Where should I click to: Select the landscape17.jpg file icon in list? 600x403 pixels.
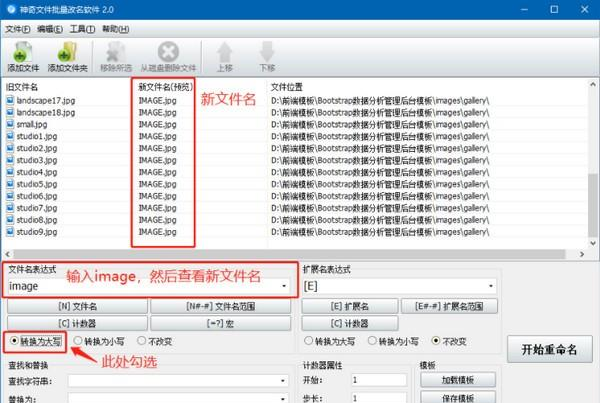point(10,101)
